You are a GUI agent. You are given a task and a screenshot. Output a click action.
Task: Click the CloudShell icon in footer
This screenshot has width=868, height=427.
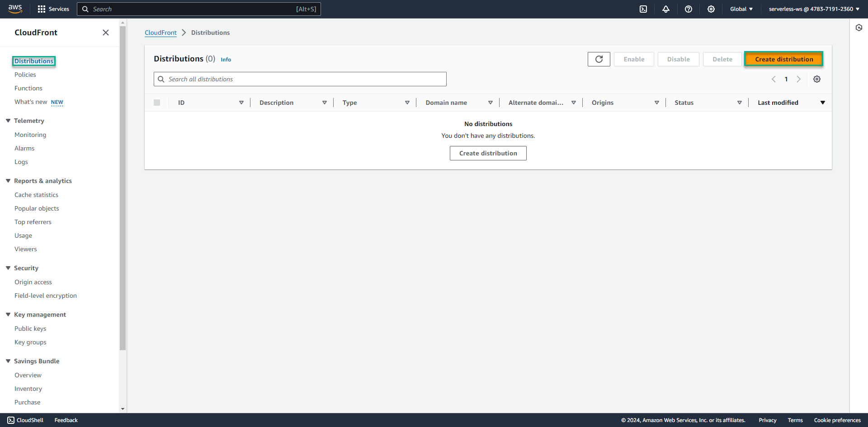pos(11,420)
